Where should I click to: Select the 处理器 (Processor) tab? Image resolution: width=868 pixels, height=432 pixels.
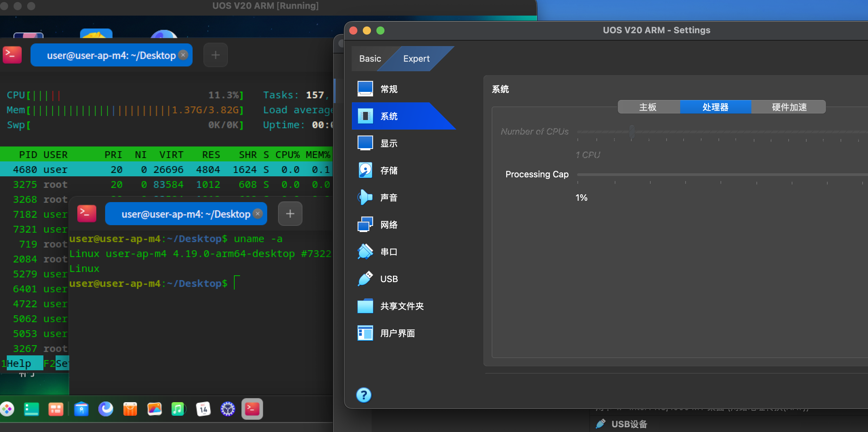(x=715, y=107)
